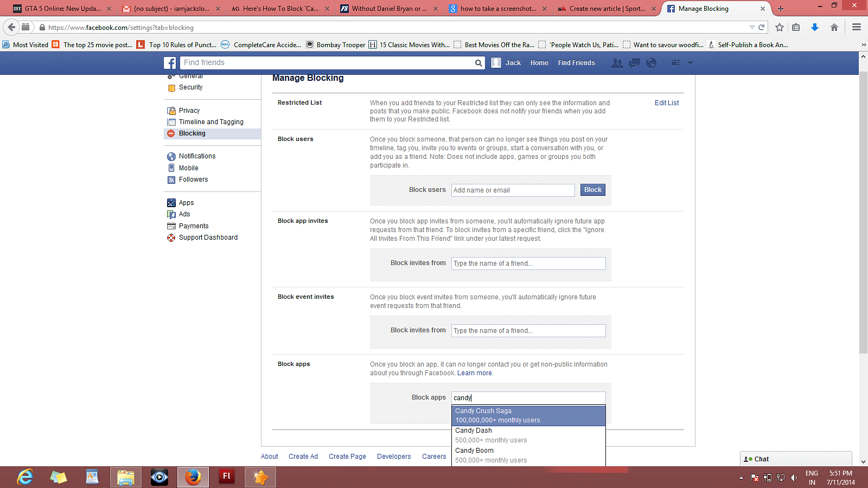Switch to the 'how to take a screenshot' tab

pos(497,9)
